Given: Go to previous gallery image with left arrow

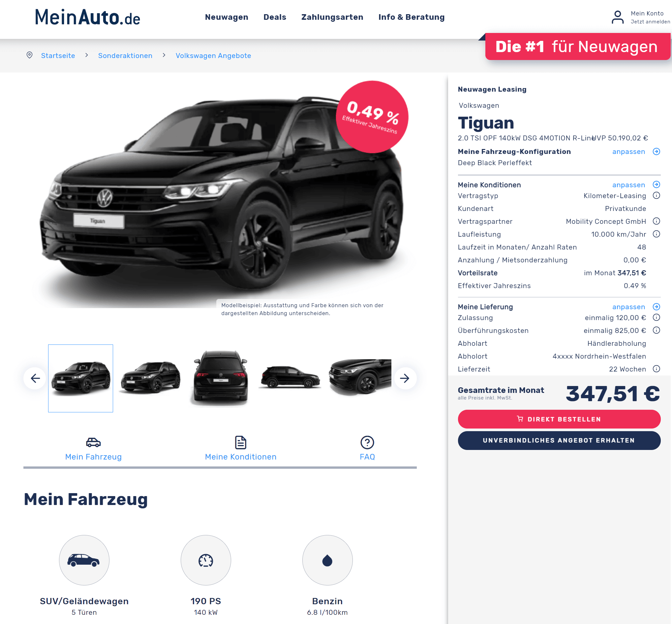Looking at the screenshot, I should coord(35,378).
